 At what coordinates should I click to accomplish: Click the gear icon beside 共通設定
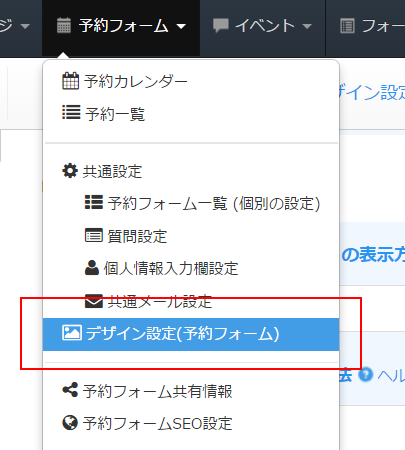[x=70, y=171]
